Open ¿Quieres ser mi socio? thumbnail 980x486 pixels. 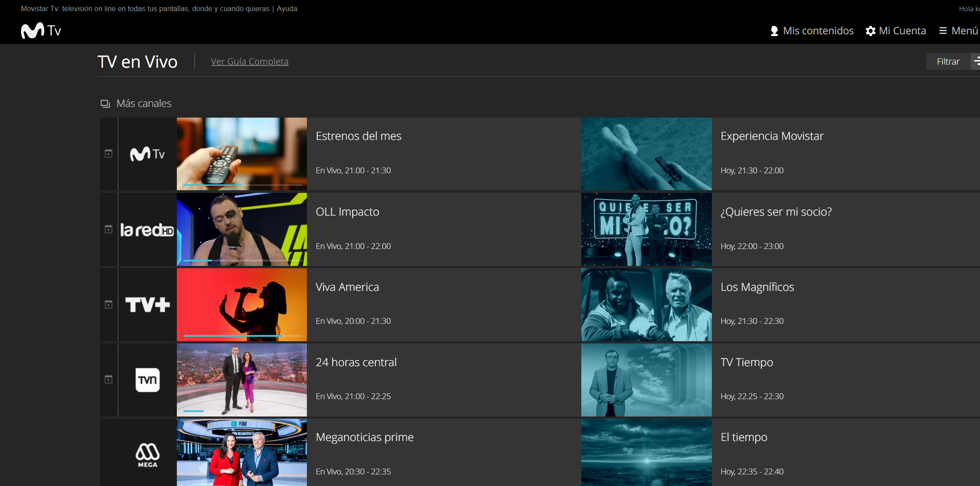tap(646, 229)
